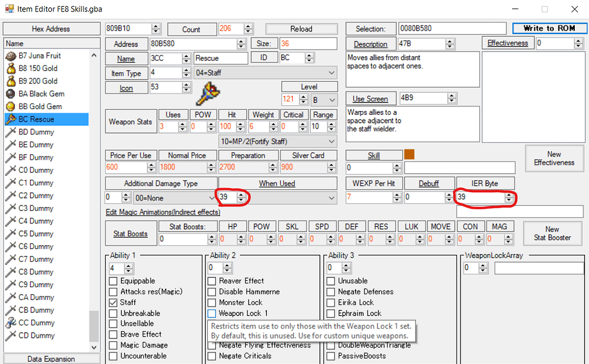Click the item list scrollbar up arrow
The height and width of the screenshot is (364, 589).
point(94,56)
